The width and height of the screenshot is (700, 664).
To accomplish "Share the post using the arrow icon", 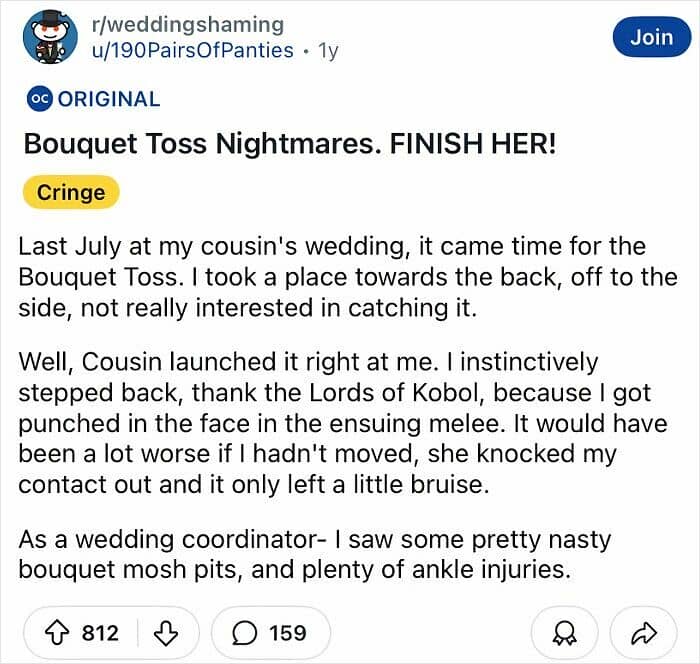I will [x=643, y=632].
